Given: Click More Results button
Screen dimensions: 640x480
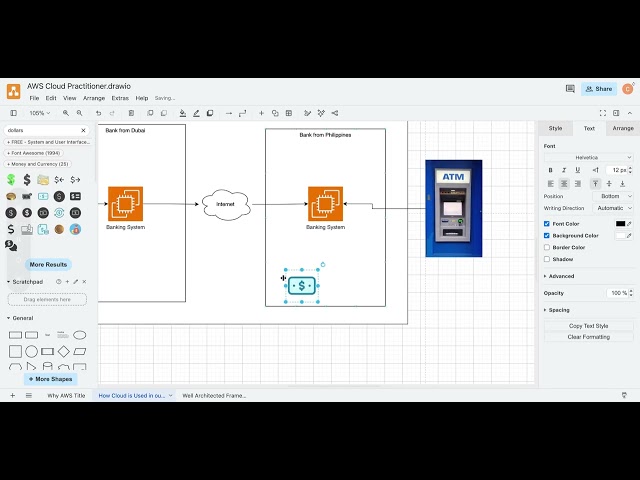Looking at the screenshot, I should [x=48, y=264].
